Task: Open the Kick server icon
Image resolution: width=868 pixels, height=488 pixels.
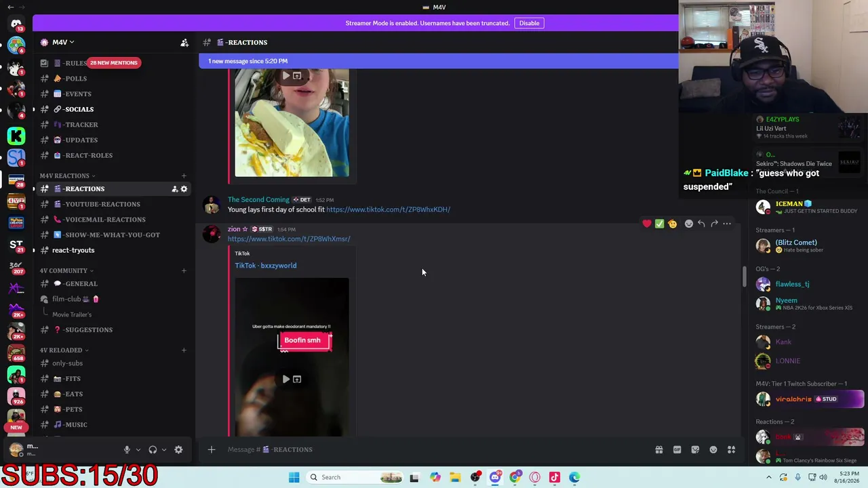Action: (16, 136)
